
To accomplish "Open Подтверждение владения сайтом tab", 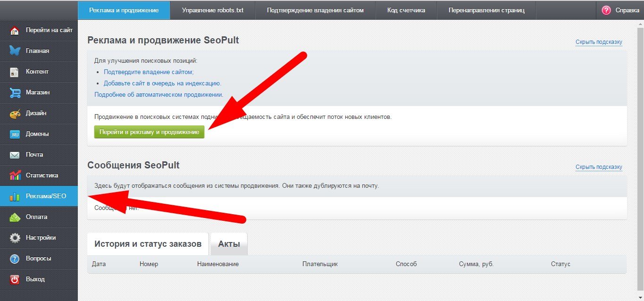I will coord(315,10).
